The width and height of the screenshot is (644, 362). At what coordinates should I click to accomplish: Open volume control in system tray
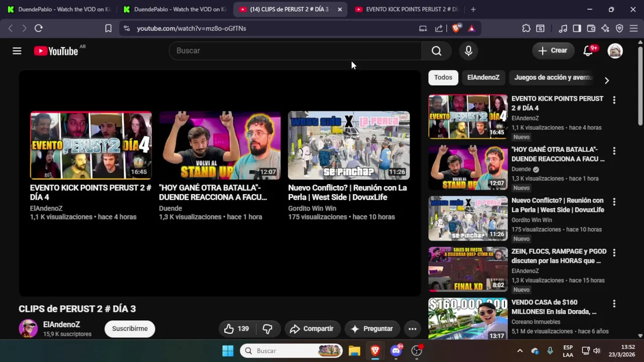click(x=597, y=351)
